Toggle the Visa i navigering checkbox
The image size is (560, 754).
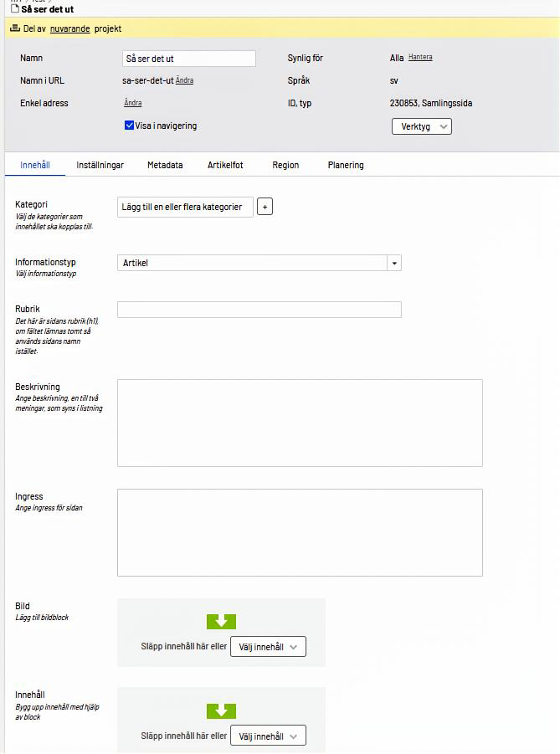pyautogui.click(x=130, y=126)
